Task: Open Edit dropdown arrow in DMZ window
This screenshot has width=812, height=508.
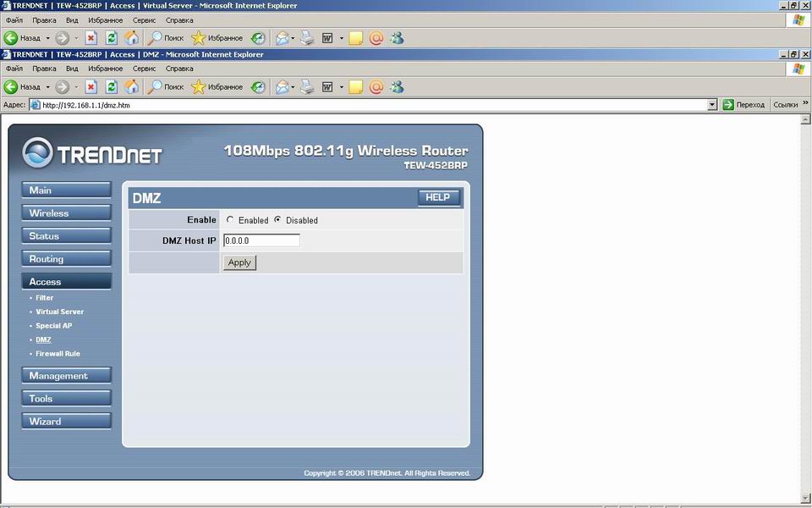Action: tap(341, 87)
